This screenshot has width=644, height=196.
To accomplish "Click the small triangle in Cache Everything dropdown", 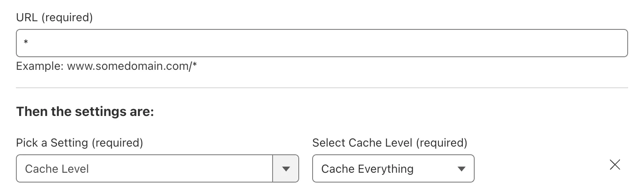I will click(462, 169).
